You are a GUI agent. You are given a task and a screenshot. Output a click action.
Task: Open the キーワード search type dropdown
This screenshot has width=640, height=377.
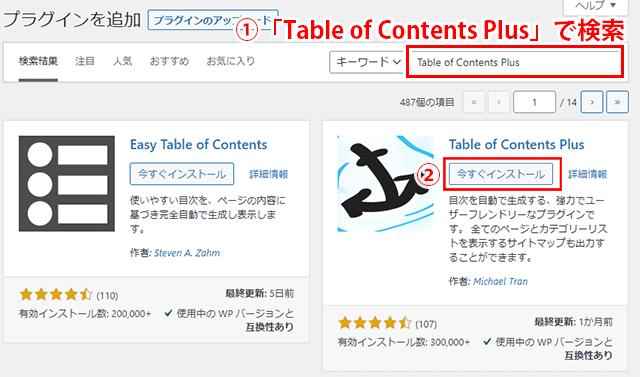pyautogui.click(x=366, y=62)
